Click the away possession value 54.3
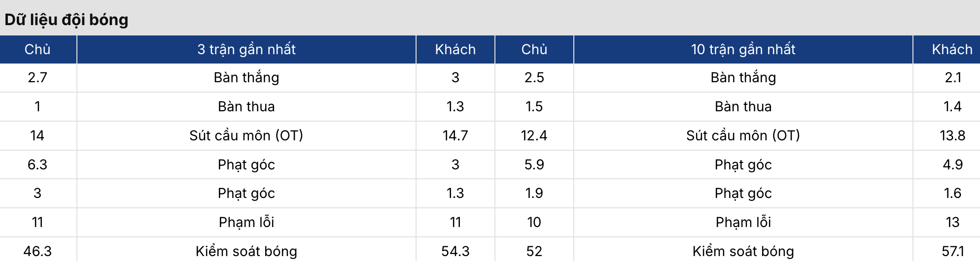 [x=455, y=251]
